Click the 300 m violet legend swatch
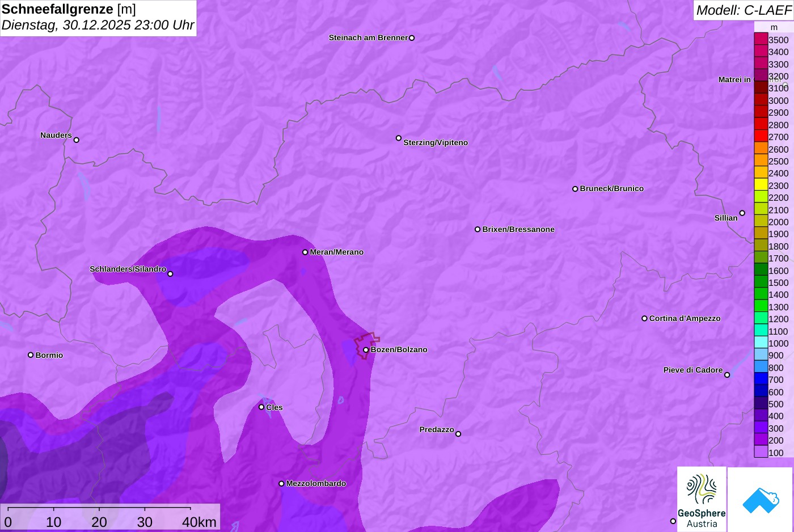This screenshot has height=532, width=794. [x=761, y=428]
